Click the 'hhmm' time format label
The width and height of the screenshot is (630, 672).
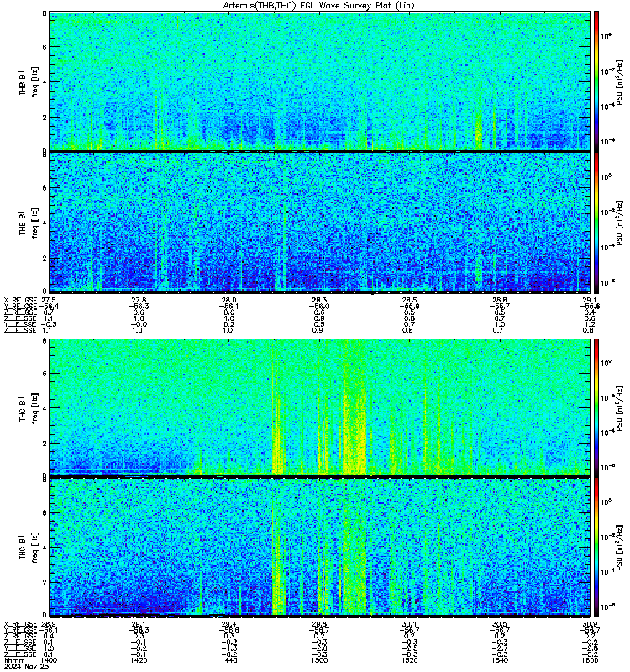pyautogui.click(x=14, y=660)
